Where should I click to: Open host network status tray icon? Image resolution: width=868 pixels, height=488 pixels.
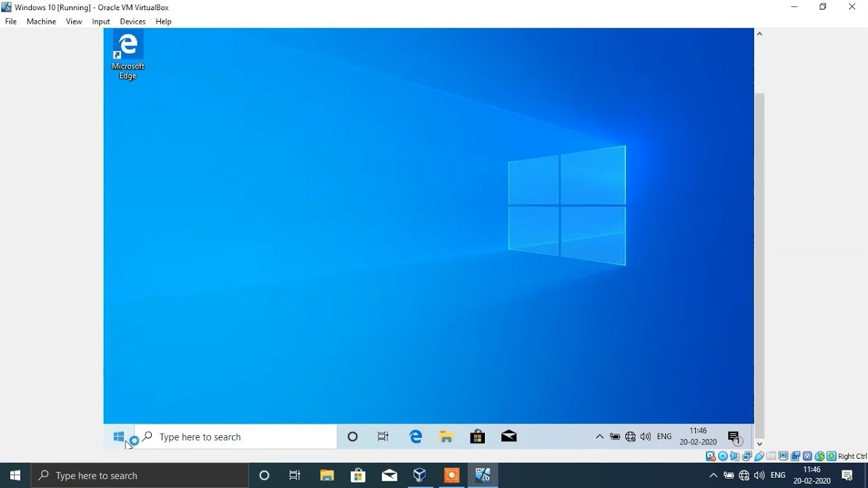[744, 476]
